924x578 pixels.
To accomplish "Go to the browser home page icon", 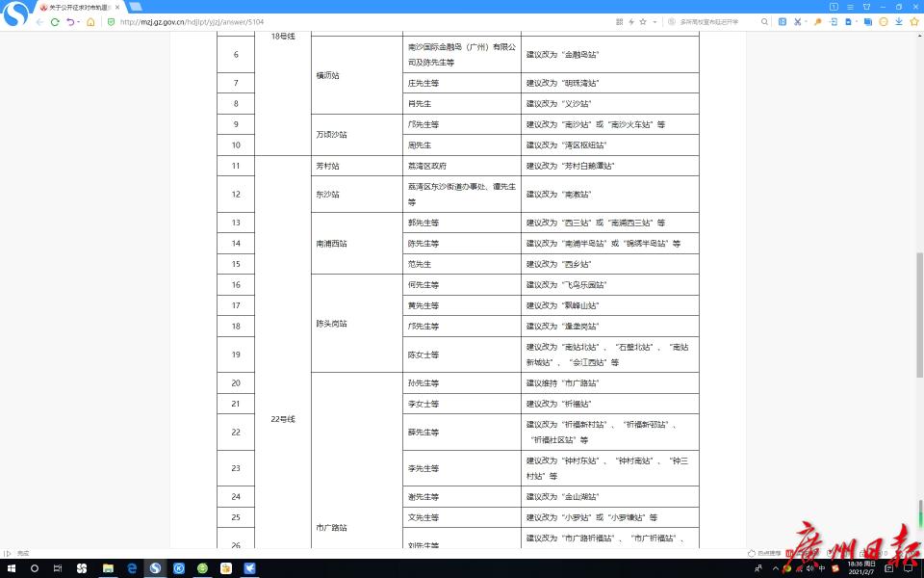I will click(x=90, y=21).
